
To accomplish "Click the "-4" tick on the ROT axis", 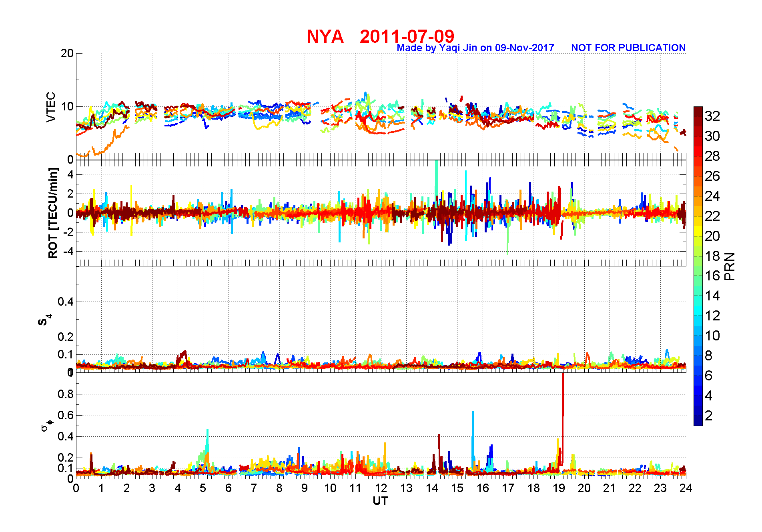I will (68, 251).
